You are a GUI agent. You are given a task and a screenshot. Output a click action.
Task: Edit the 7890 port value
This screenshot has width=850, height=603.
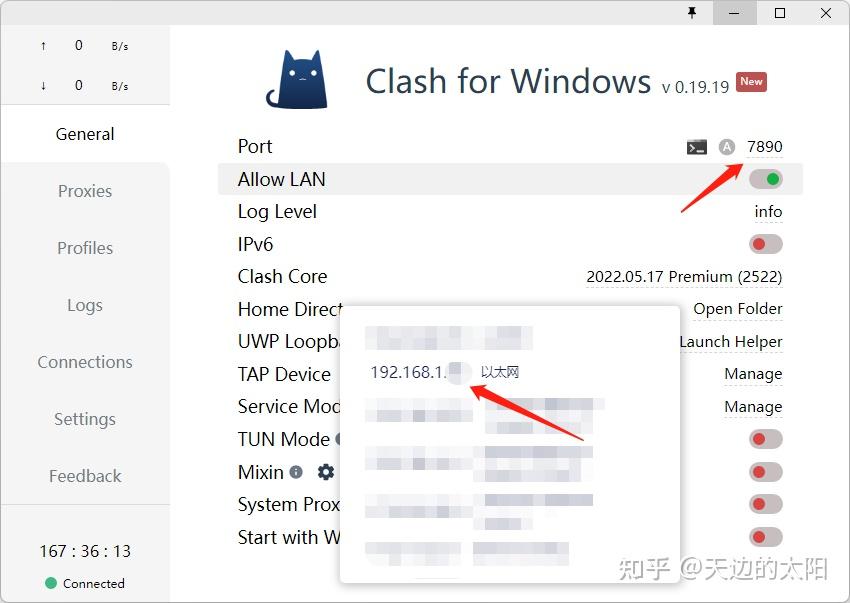[764, 146]
